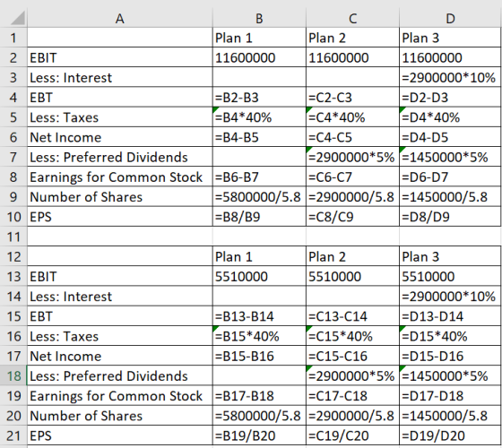Click cell D20 formula =1450000/5.8

coord(450,415)
